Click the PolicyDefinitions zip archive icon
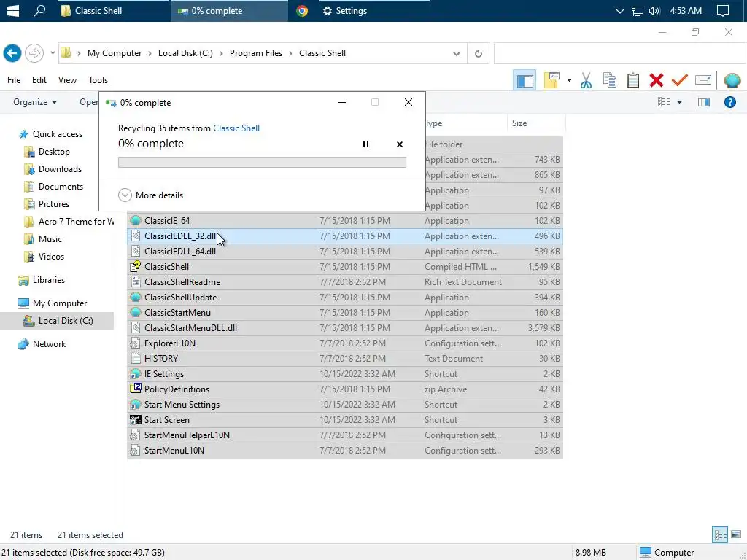Screen dimensions: 747x560 136,389
